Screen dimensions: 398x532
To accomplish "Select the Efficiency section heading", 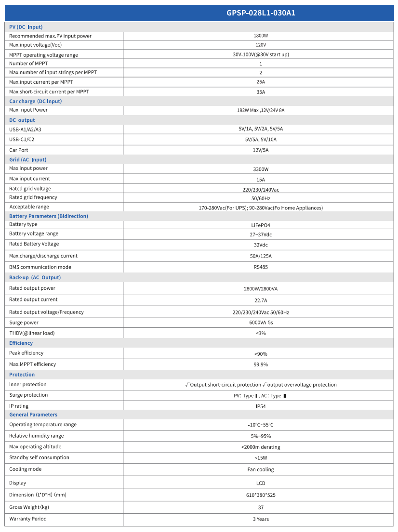I will coord(21,343).
